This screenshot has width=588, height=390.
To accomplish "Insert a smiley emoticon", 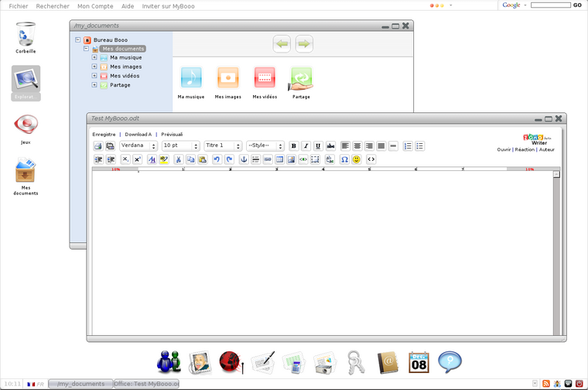I will click(356, 159).
